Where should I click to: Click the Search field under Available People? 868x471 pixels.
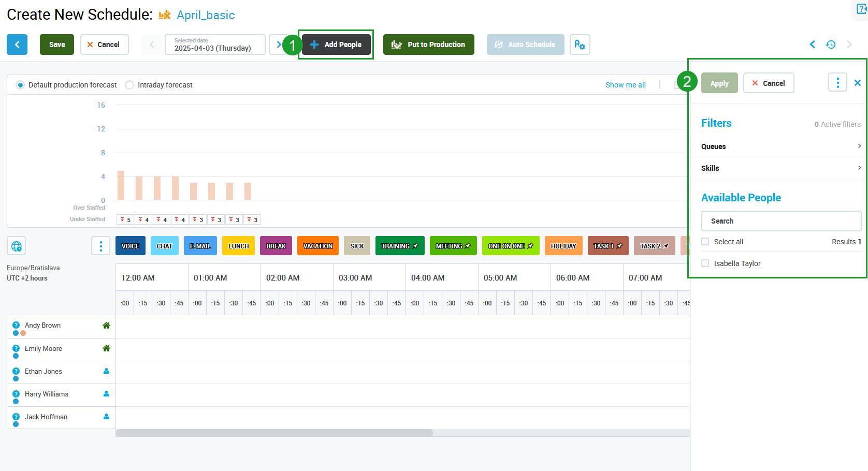(x=780, y=221)
